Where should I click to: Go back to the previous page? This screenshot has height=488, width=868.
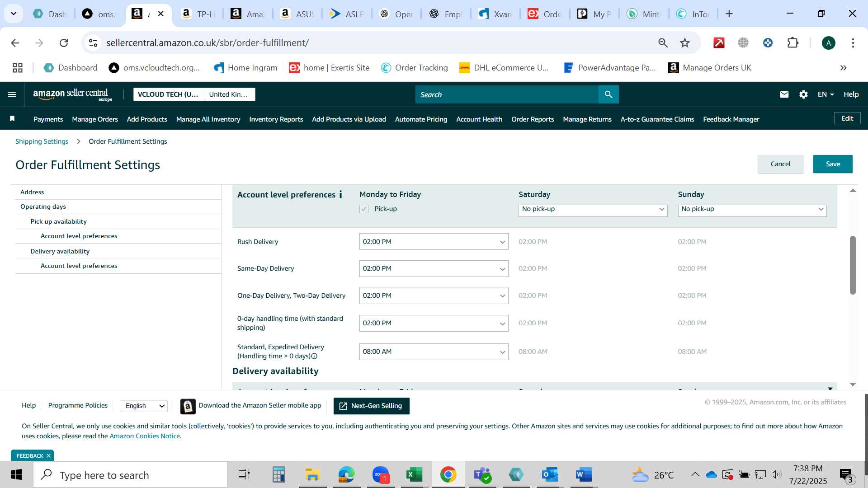[x=15, y=43]
